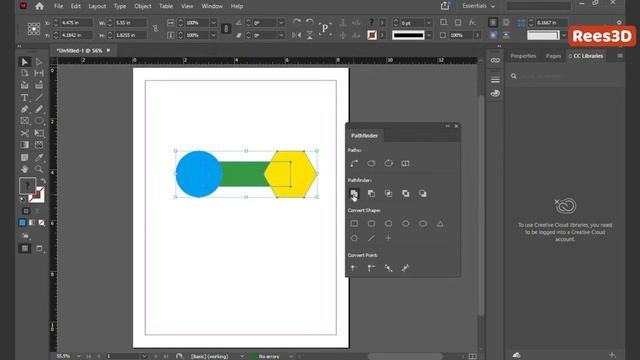Click Pathfinder Intersect icon
This screenshot has width=640, height=360.
[388, 193]
